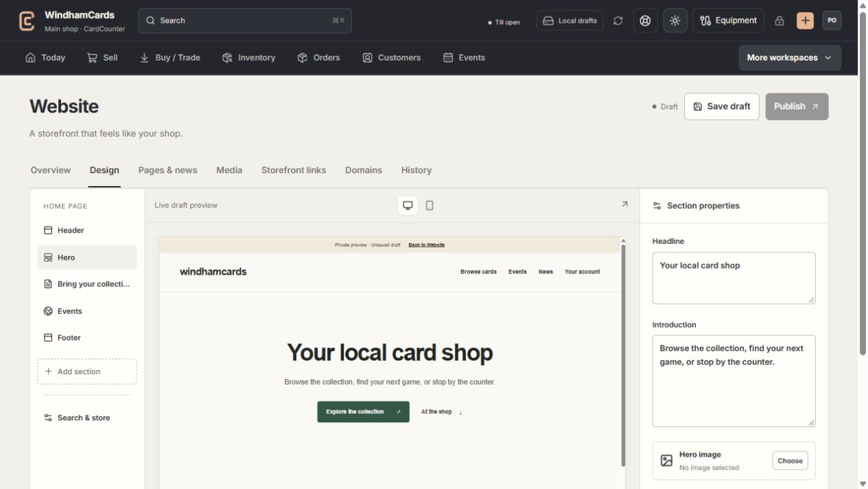Click the Till open status

(x=504, y=22)
